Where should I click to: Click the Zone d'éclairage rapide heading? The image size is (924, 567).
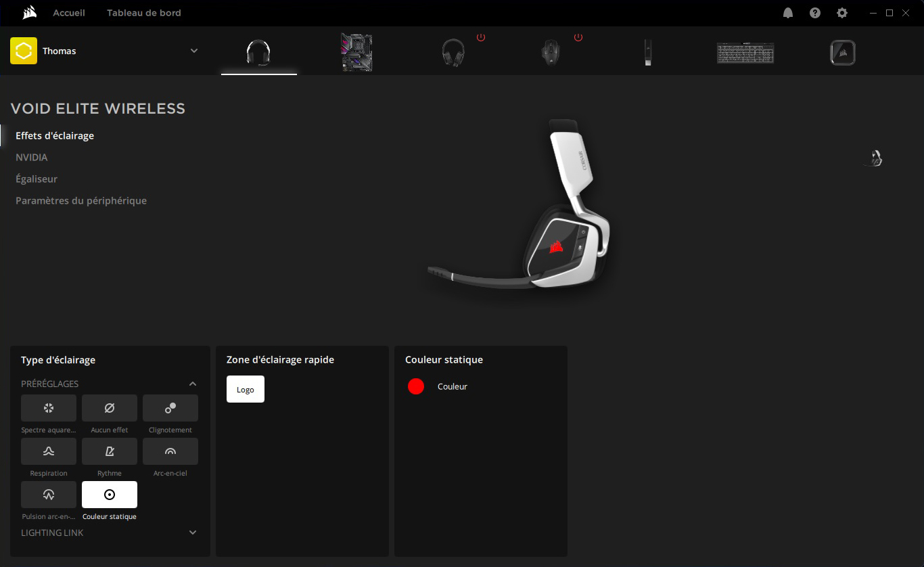point(281,360)
